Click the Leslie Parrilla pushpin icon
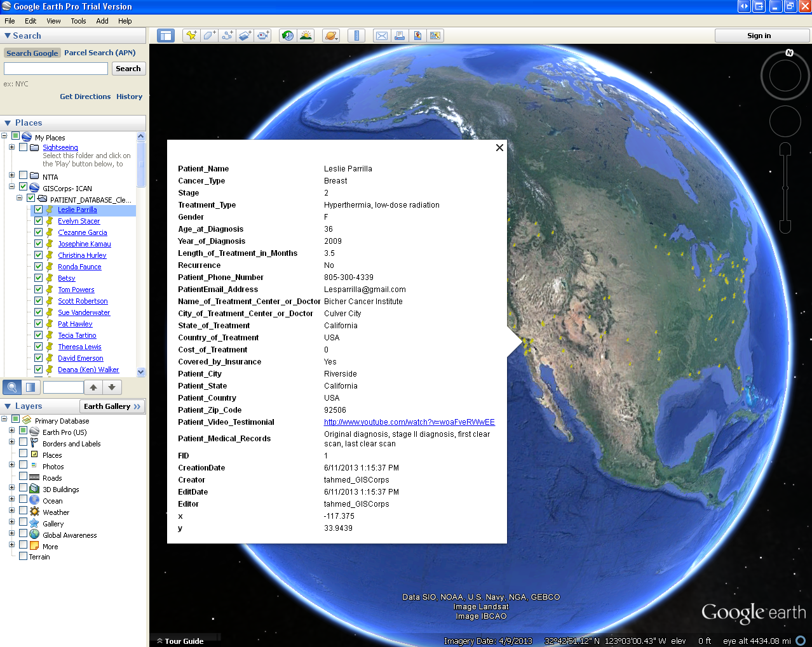This screenshot has height=647, width=812. coord(50,210)
